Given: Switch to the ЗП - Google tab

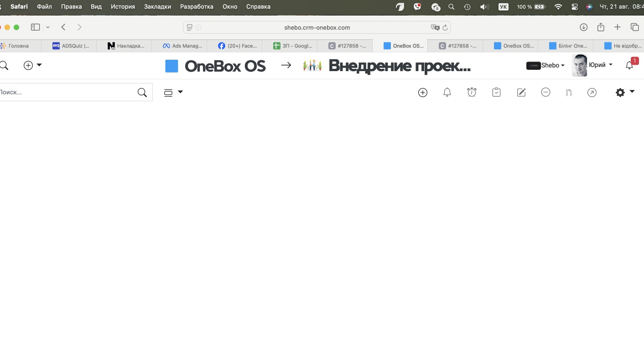Looking at the screenshot, I should [x=290, y=46].
